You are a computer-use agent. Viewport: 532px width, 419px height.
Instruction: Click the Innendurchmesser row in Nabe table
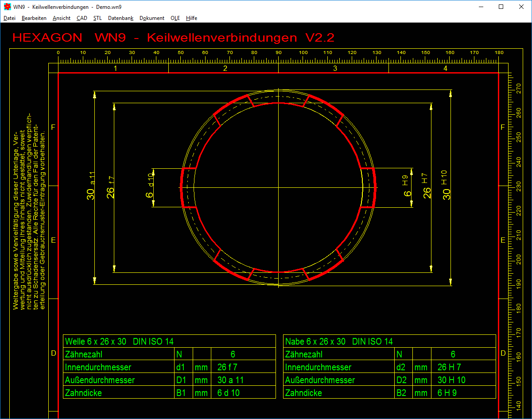point(318,367)
